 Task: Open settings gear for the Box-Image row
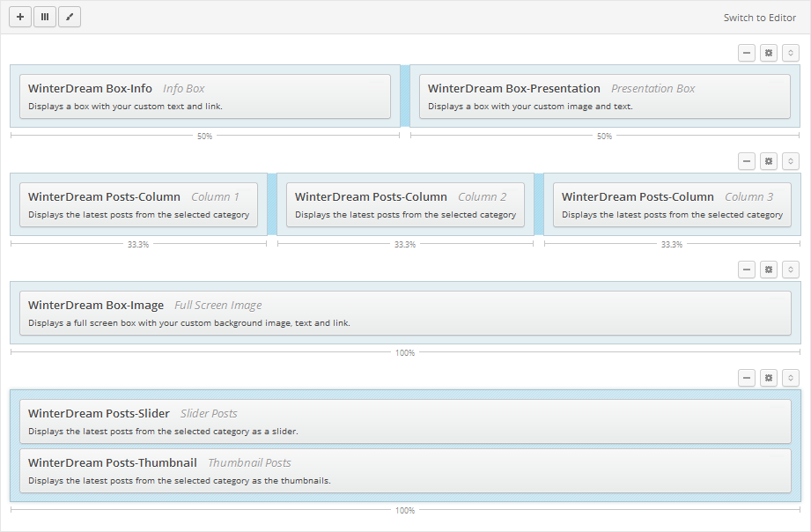click(x=768, y=270)
